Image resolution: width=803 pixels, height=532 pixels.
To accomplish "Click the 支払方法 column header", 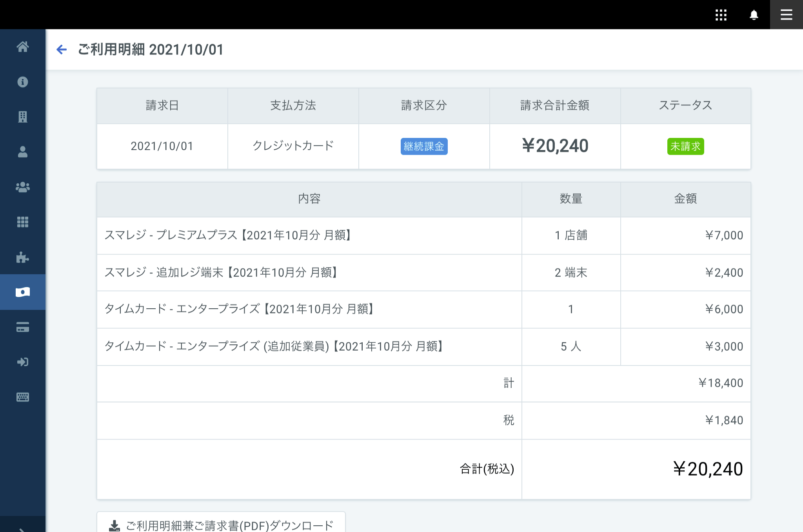I will click(293, 106).
